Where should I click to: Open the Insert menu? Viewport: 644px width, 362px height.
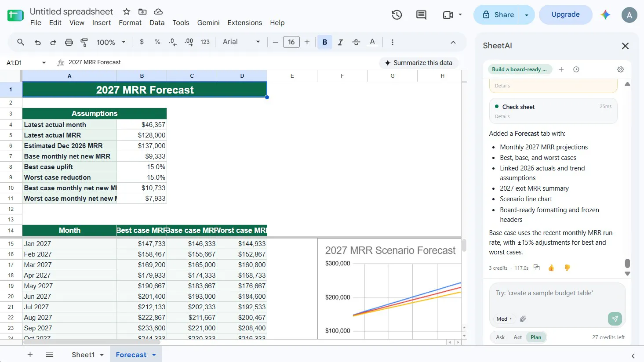(102, 23)
